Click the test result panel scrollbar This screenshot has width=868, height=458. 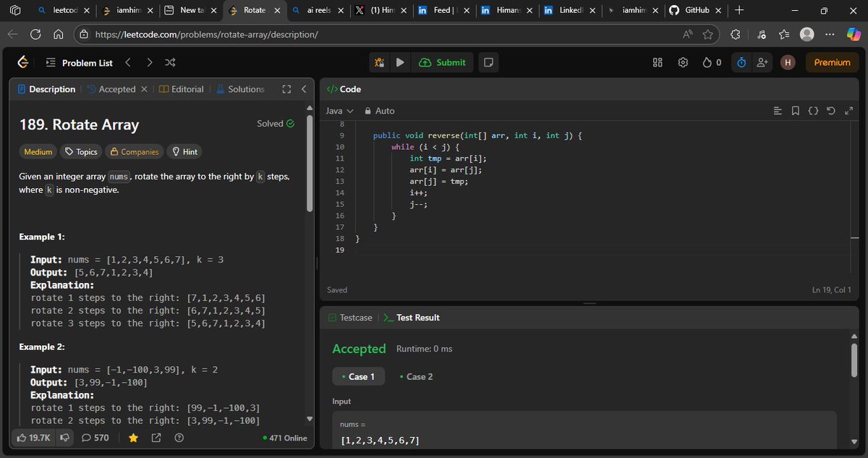point(854,360)
